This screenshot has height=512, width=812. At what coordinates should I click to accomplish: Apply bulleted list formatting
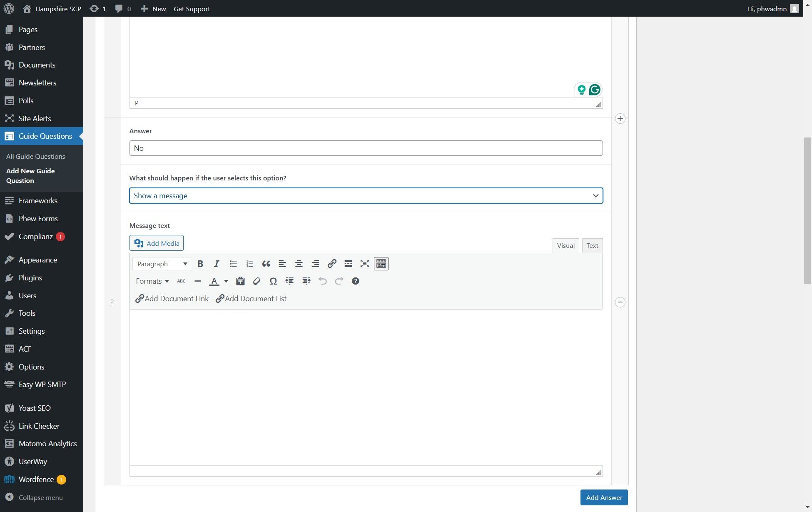pyautogui.click(x=233, y=264)
